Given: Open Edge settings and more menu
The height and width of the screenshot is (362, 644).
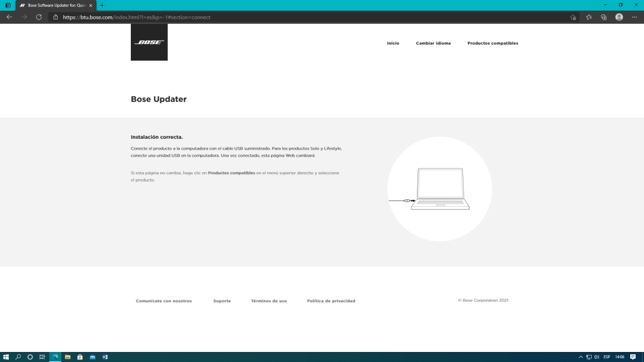Looking at the screenshot, I should tap(635, 17).
